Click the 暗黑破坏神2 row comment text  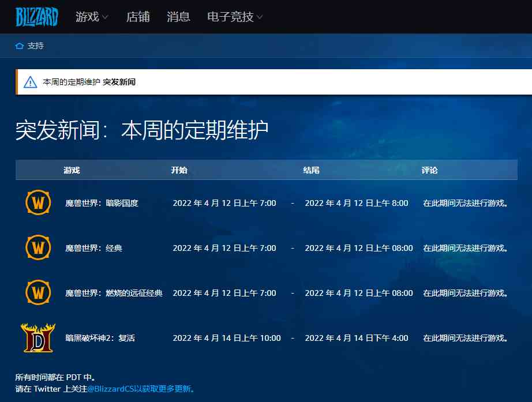pos(465,338)
